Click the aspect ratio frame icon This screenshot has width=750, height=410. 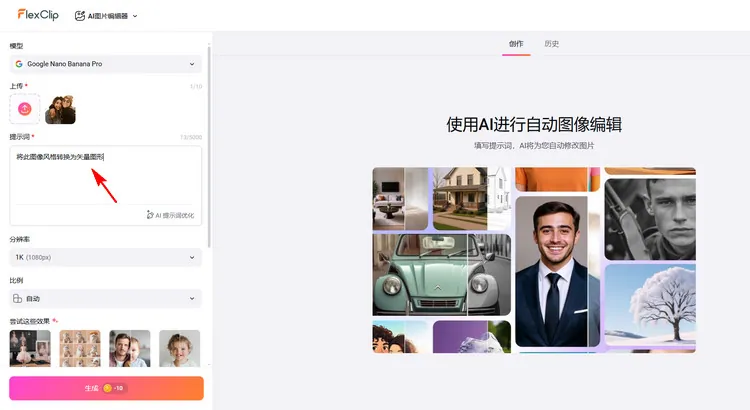(19, 298)
